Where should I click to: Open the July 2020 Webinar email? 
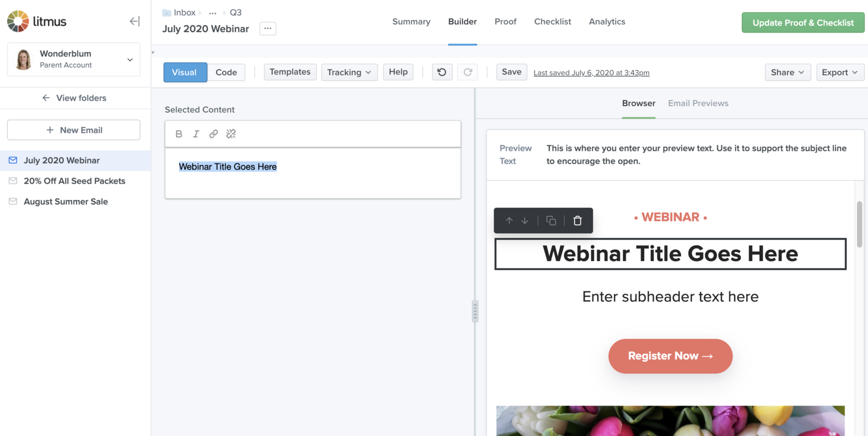[75, 160]
